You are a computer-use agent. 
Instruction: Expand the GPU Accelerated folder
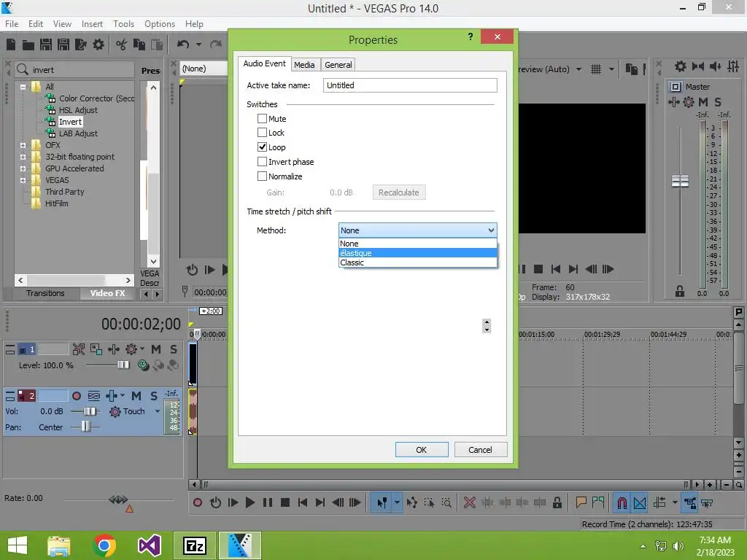pos(23,168)
